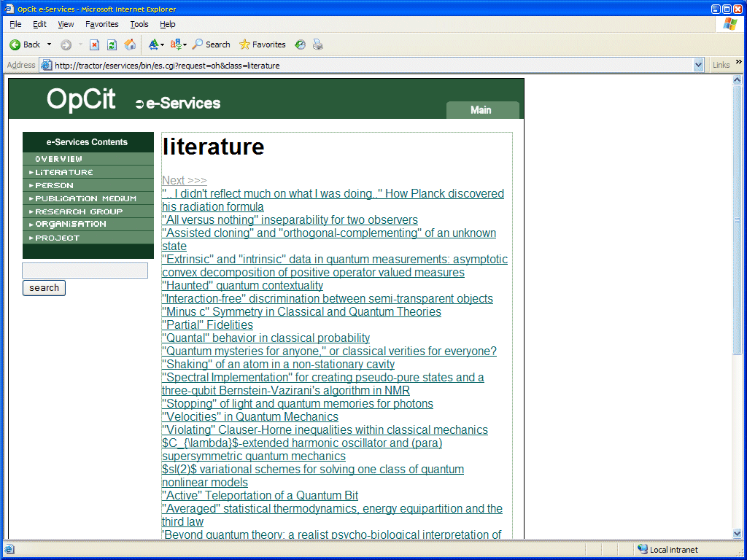Expand the Links toolbar chevron
747x560 pixels.
[x=738, y=62]
